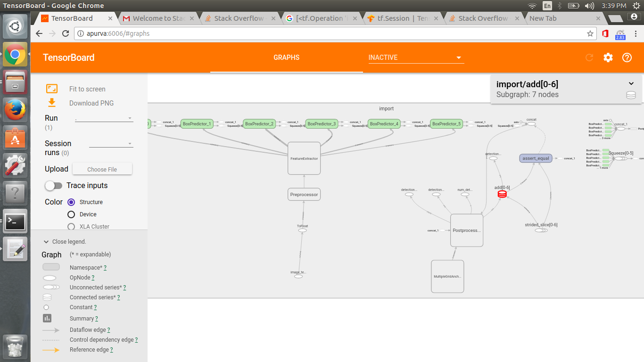Click the TensorBoard reload data icon
Viewport: 644px width, 362px height.
[x=589, y=58]
